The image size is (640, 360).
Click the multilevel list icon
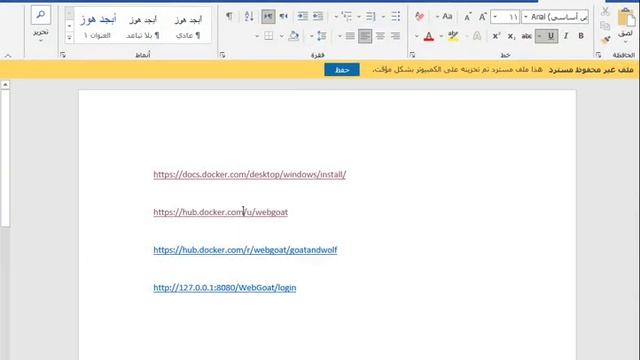pyautogui.click(x=347, y=16)
